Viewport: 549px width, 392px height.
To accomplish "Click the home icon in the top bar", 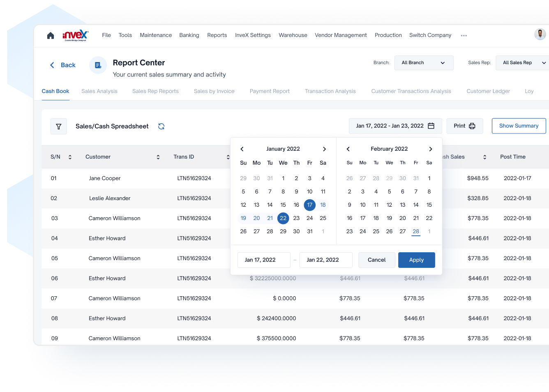I will pos(51,35).
